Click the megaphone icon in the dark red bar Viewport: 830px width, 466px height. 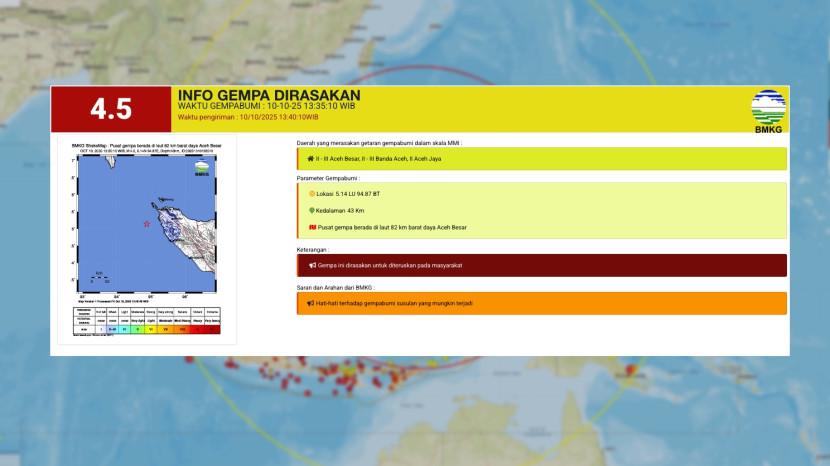[311, 265]
